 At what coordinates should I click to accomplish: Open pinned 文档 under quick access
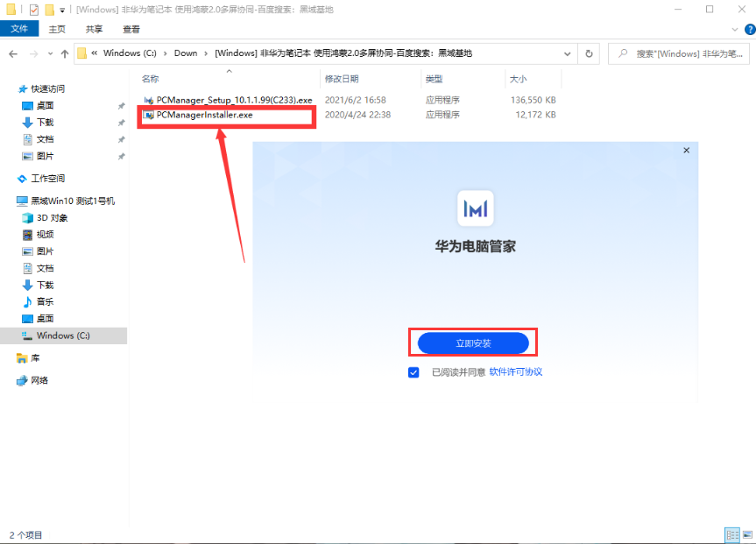(x=45, y=139)
